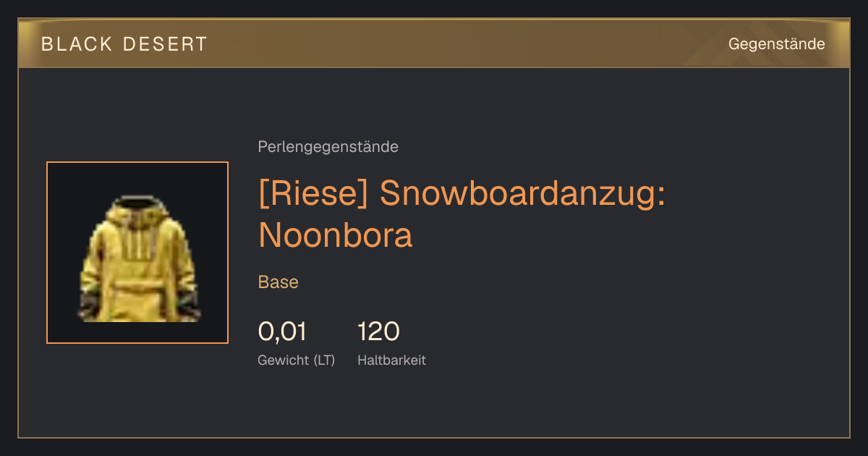
Task: Click the jacket's right sleeve glove
Action: pyautogui.click(x=190, y=305)
